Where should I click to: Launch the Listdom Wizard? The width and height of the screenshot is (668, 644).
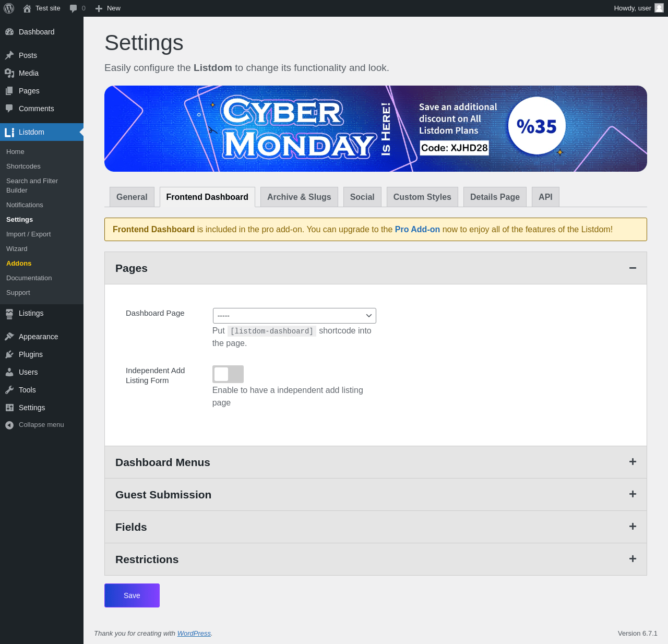pyautogui.click(x=17, y=249)
